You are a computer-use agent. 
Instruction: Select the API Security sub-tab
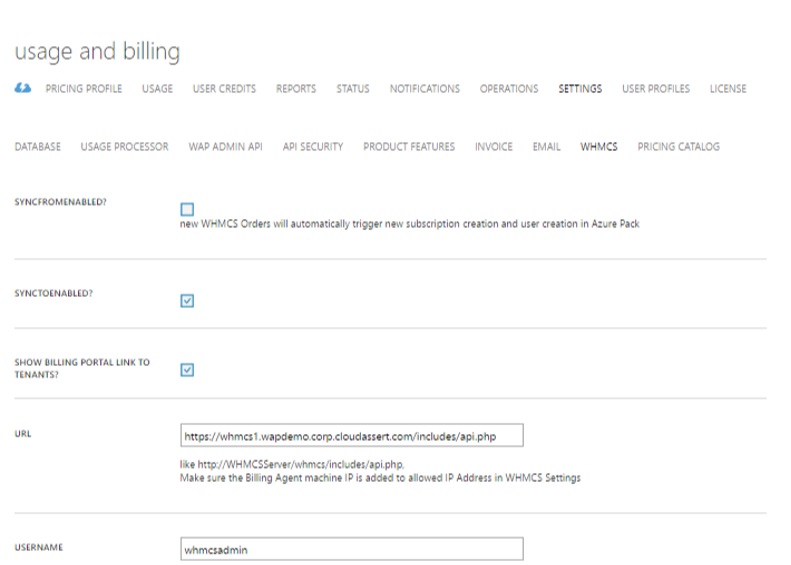pos(313,147)
